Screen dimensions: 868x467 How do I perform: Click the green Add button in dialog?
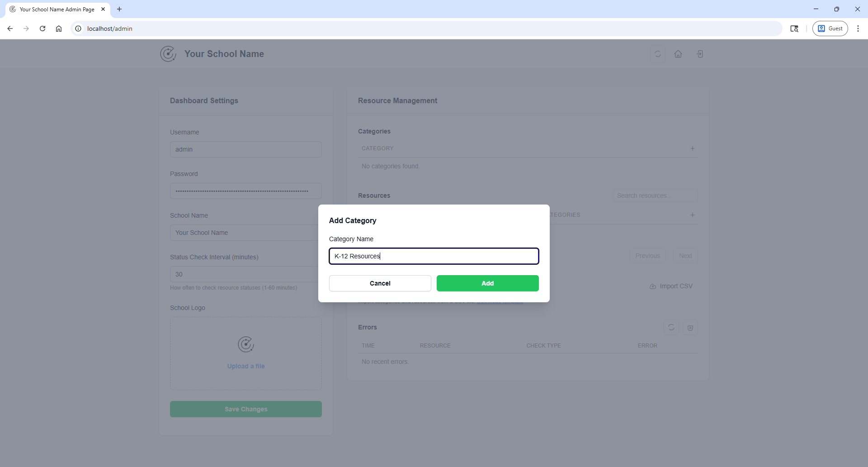(x=487, y=283)
